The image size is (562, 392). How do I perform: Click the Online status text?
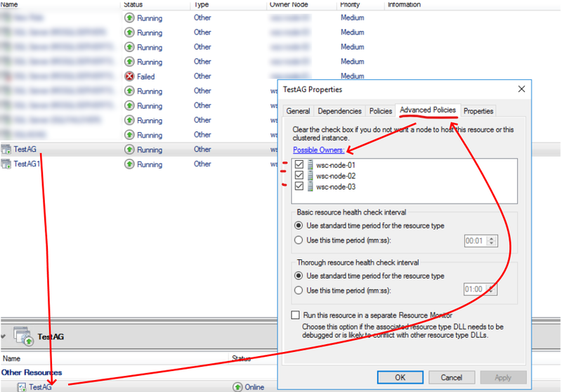(x=254, y=387)
